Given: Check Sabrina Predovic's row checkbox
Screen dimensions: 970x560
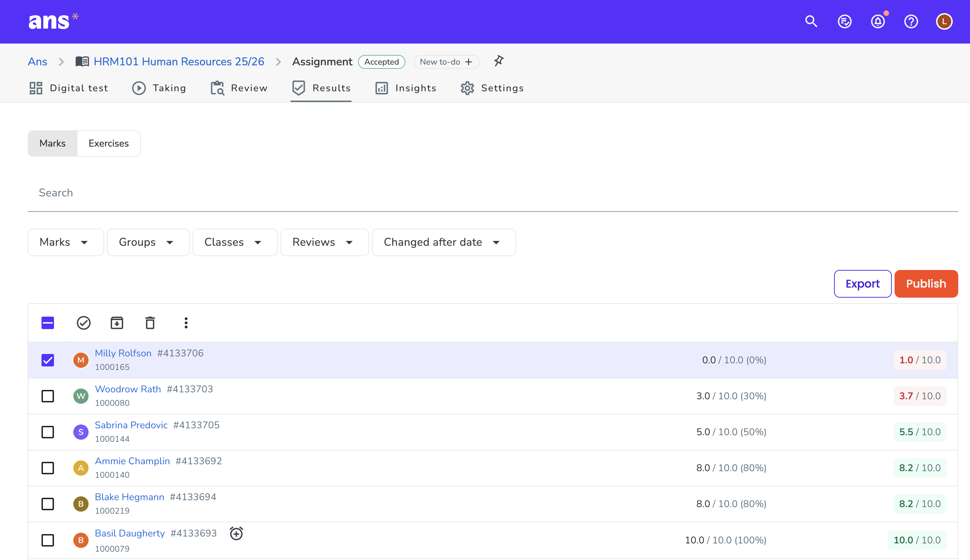Looking at the screenshot, I should tap(48, 432).
